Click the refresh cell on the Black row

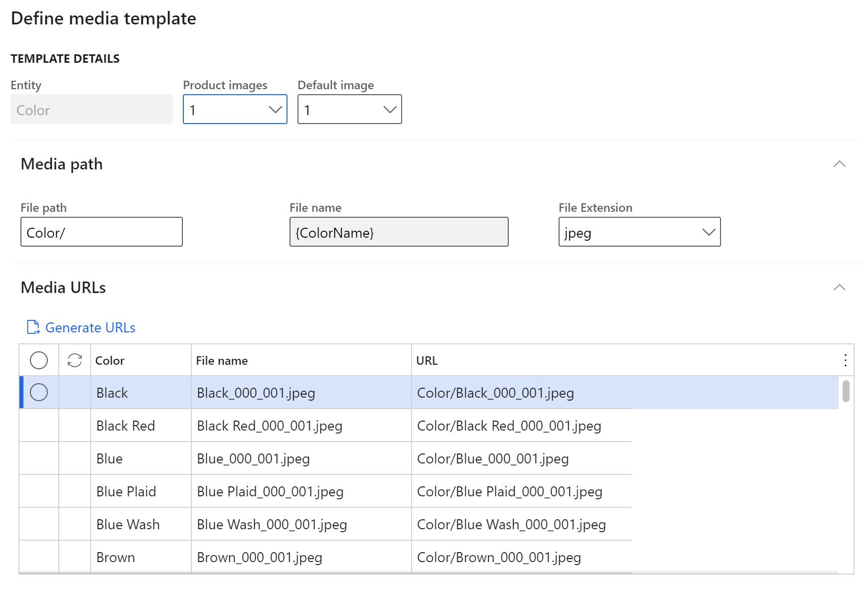pos(74,392)
